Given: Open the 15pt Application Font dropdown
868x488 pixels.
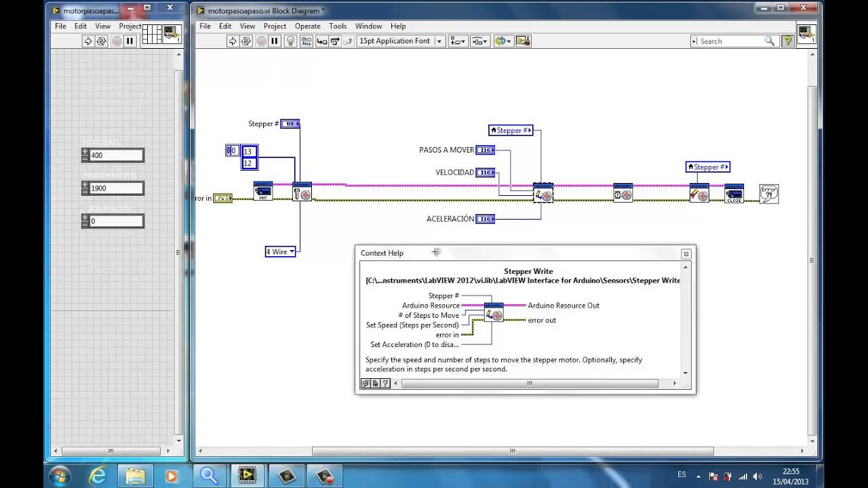Looking at the screenshot, I should 401,41.
